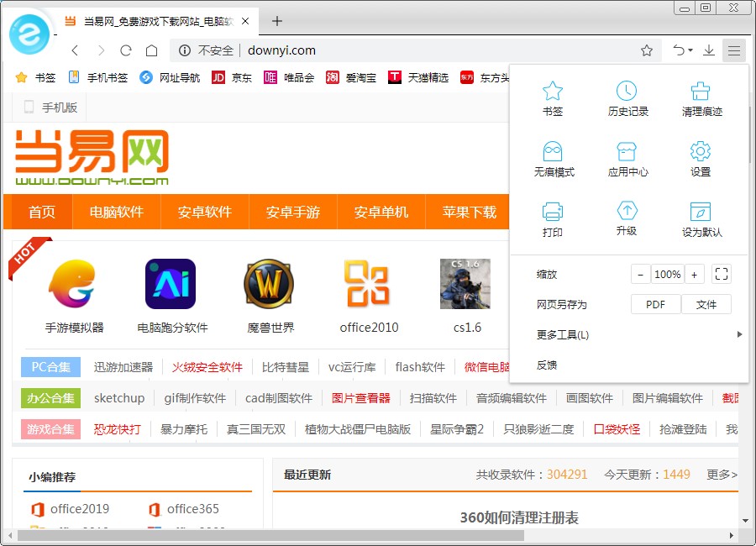The image size is (756, 546).
Task: Switch to the 电脑软件 section tab
Action: (x=116, y=213)
